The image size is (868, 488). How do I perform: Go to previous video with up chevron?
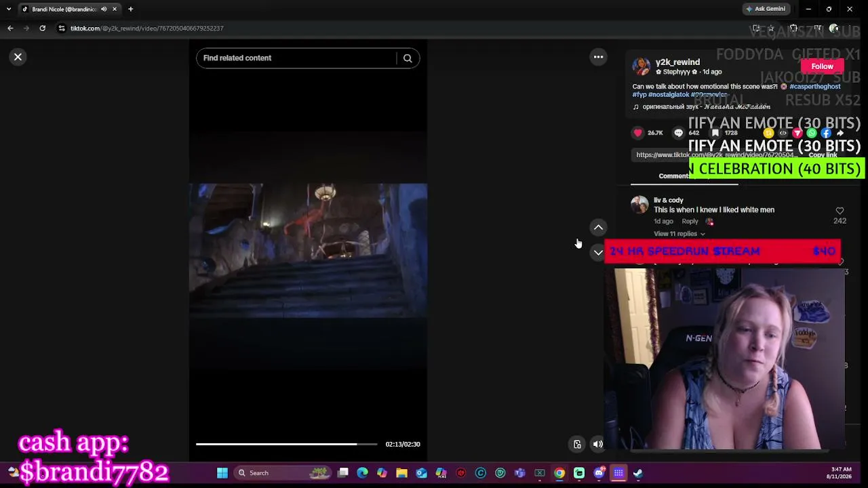tap(598, 228)
